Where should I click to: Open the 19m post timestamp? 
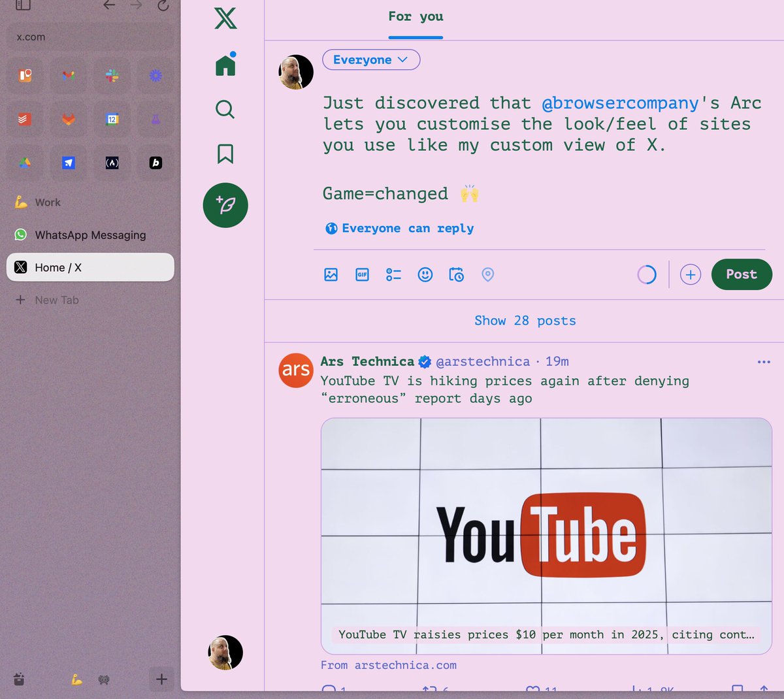557,361
